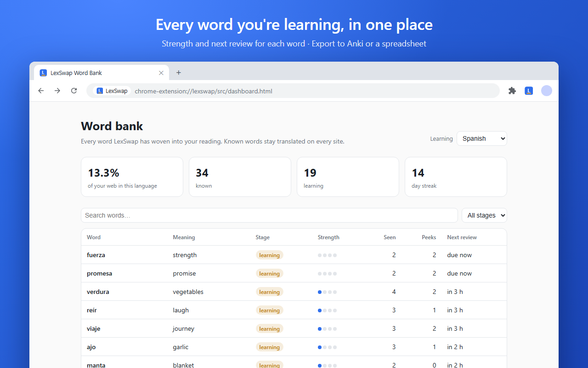The height and width of the screenshot is (368, 588).
Task: Click the Peeks column header
Action: point(429,237)
